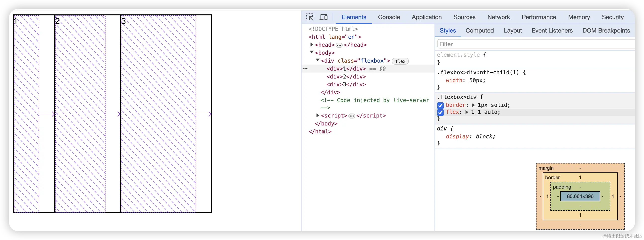Focus the styles Filter input field
Image resolution: width=644 pixels, height=240 pixels.
[536, 44]
